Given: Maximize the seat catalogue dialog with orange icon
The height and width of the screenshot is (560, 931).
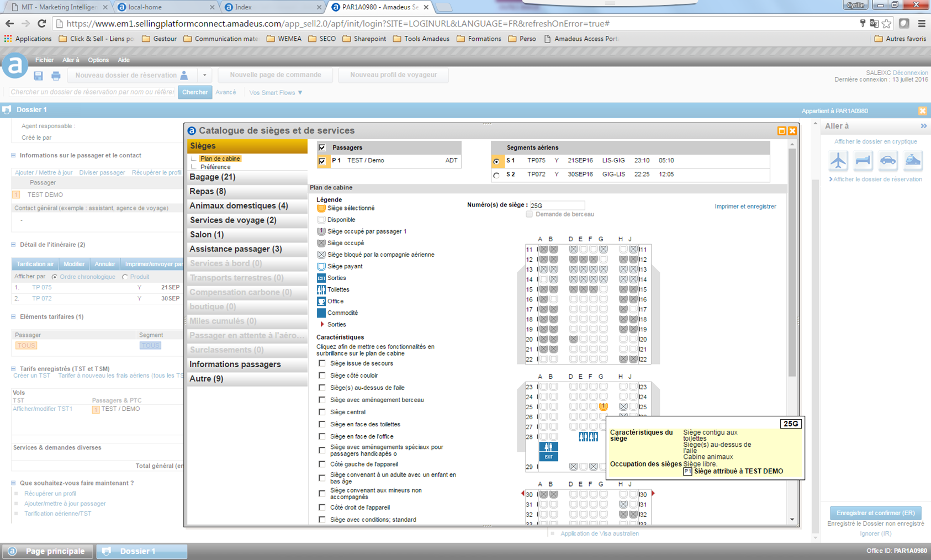Looking at the screenshot, I should point(781,131).
